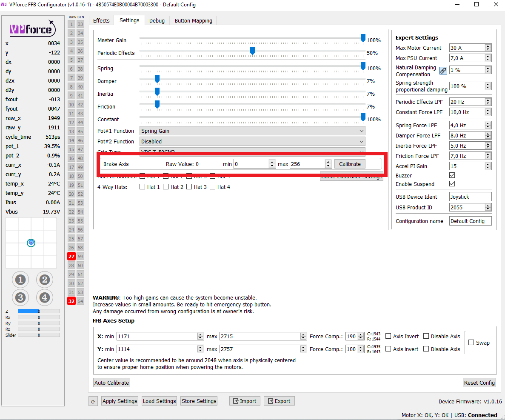Click Reset Config

point(479,383)
